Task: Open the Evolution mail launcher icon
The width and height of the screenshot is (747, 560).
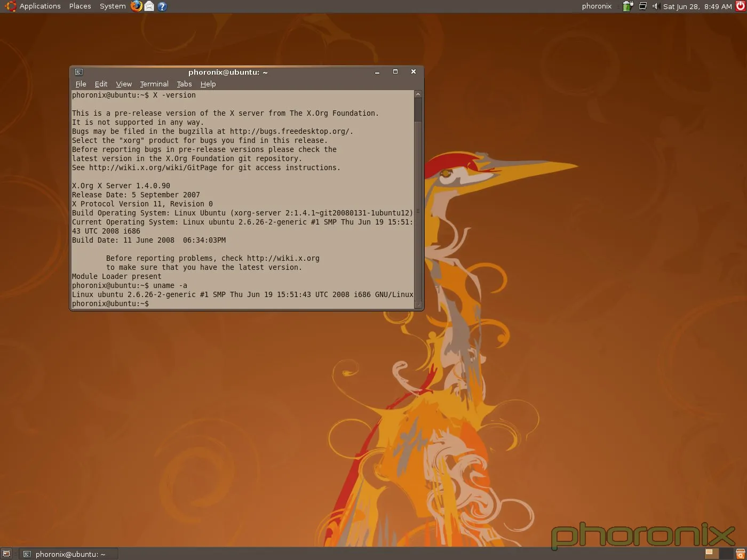Action: 149,6
